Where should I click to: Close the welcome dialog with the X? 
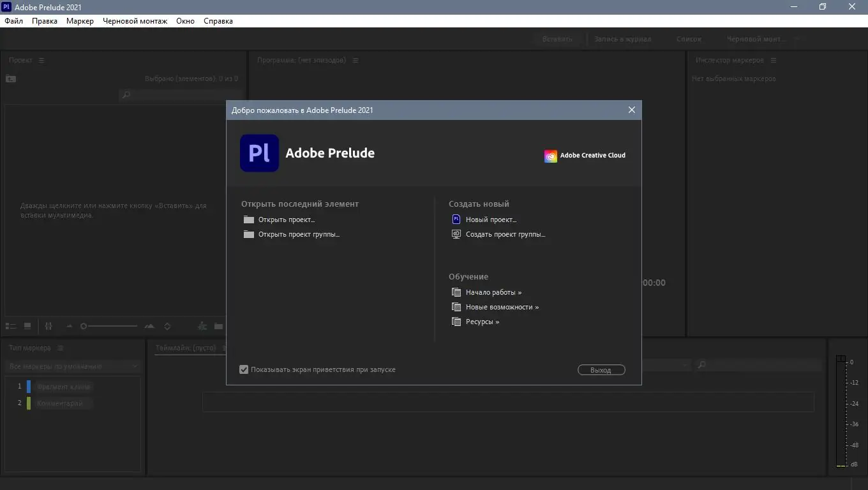pyautogui.click(x=632, y=110)
